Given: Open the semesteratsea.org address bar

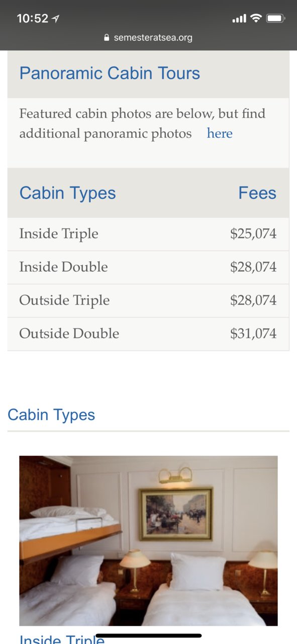Looking at the screenshot, I should click(x=148, y=38).
